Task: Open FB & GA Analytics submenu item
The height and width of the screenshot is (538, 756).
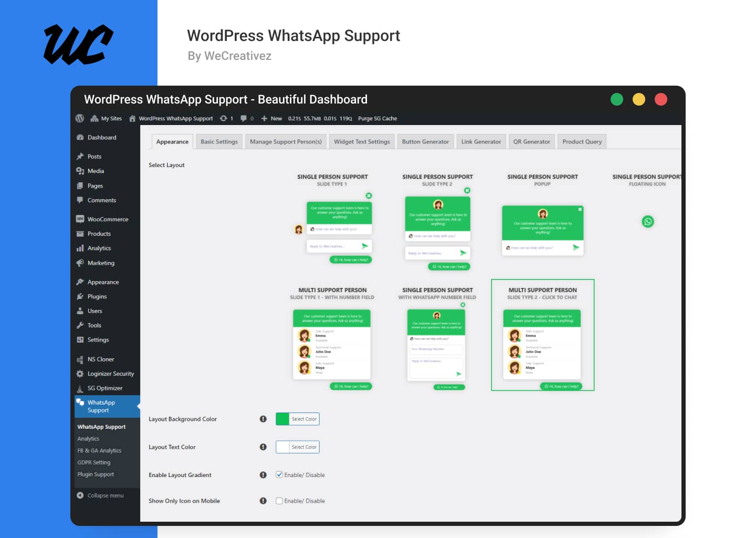Action: 99,451
